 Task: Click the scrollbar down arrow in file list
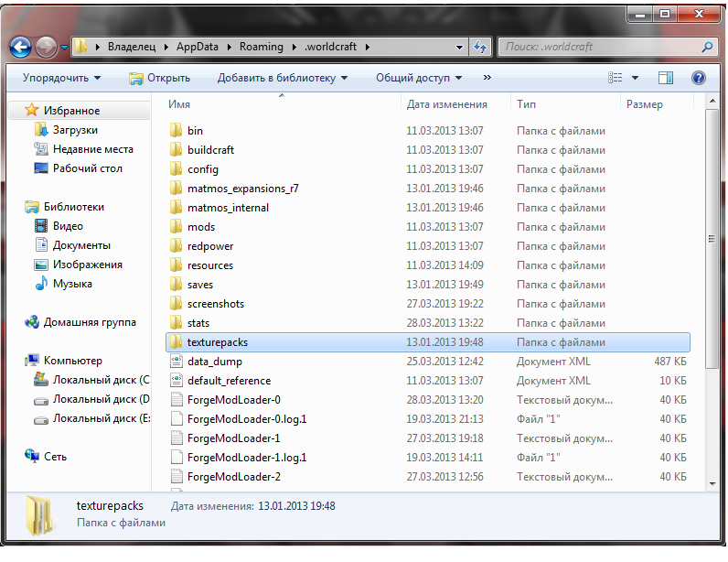(x=712, y=483)
